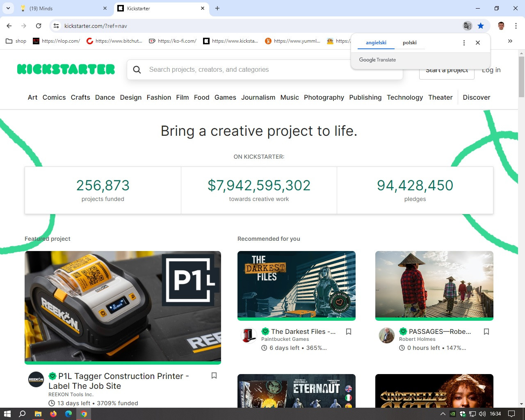The height and width of the screenshot is (420, 525).
Task: Open the Design category
Action: point(131,97)
